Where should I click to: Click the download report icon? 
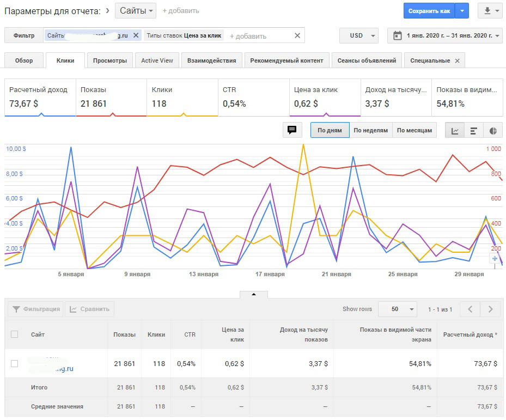click(489, 11)
